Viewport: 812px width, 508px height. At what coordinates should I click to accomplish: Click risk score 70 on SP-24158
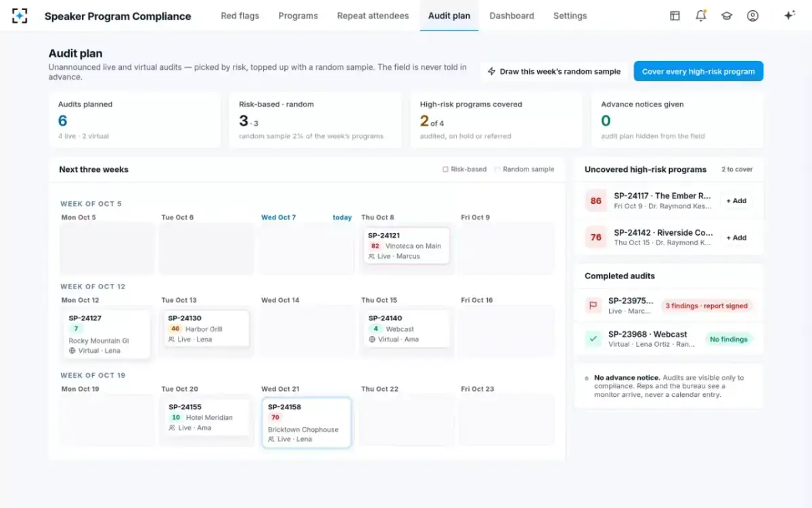tap(275, 417)
